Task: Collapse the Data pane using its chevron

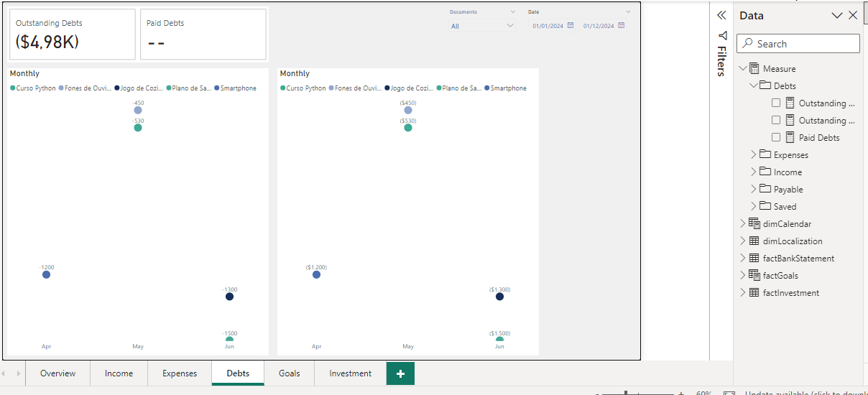Action: (x=837, y=15)
